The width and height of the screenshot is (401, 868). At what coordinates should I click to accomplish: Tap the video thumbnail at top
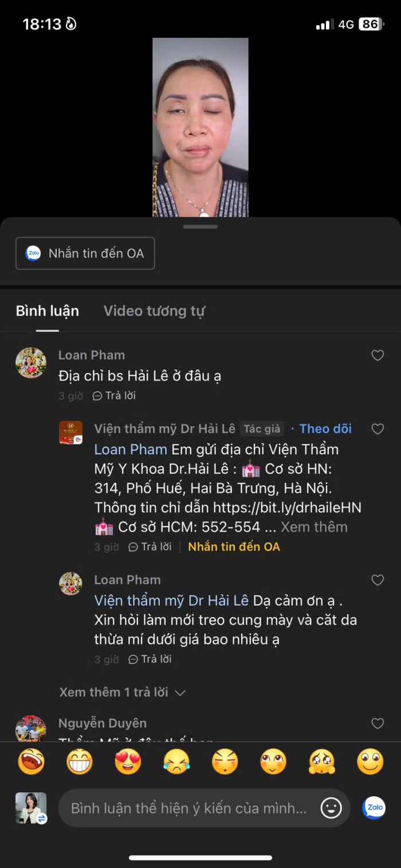click(x=200, y=127)
